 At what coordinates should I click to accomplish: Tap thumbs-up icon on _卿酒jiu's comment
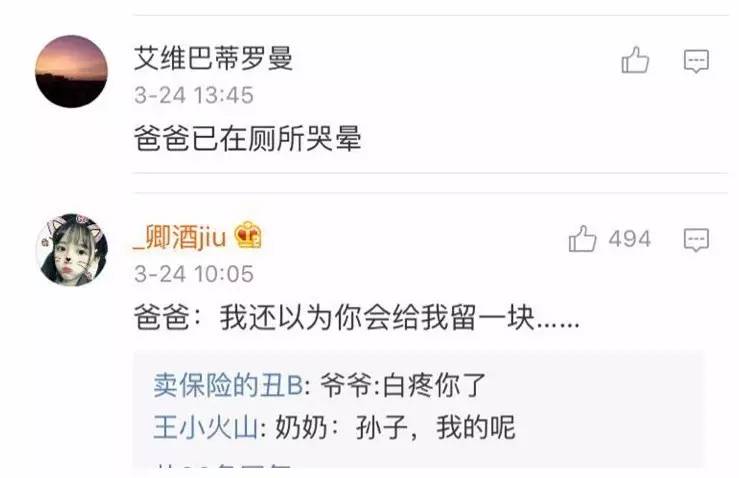583,239
